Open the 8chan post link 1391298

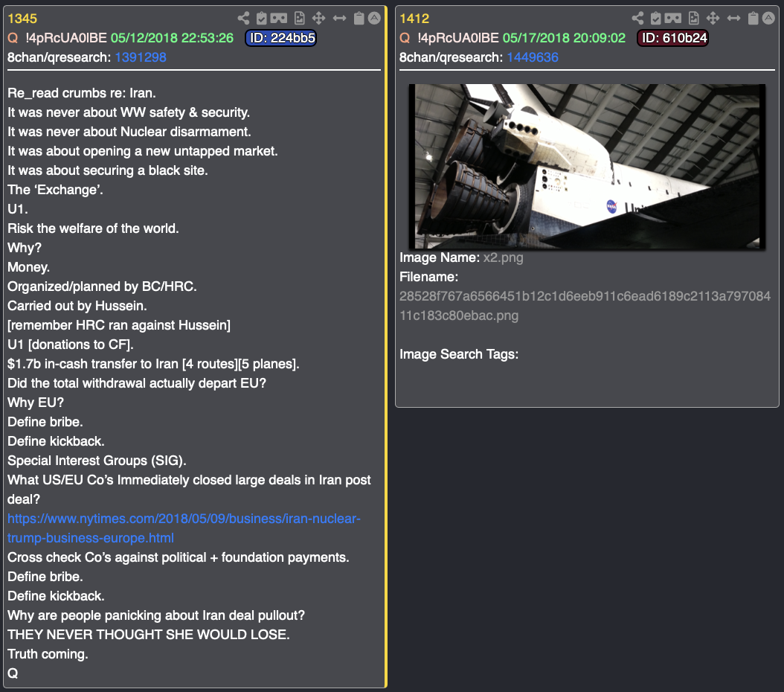(x=141, y=57)
